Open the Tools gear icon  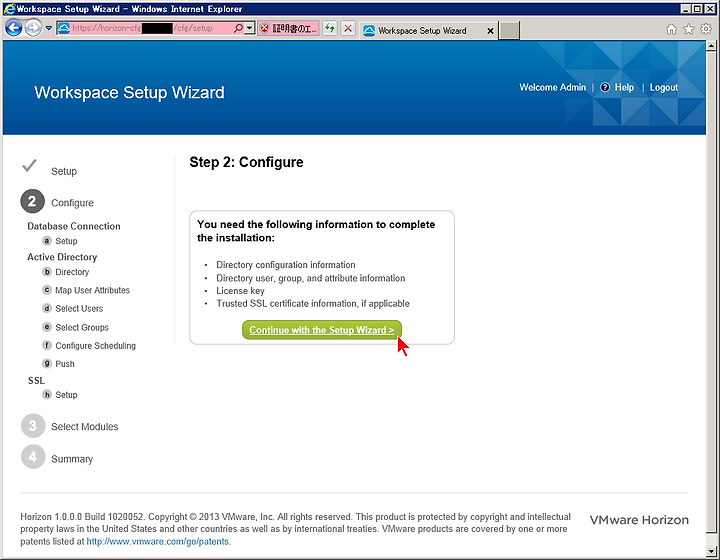coord(706,29)
